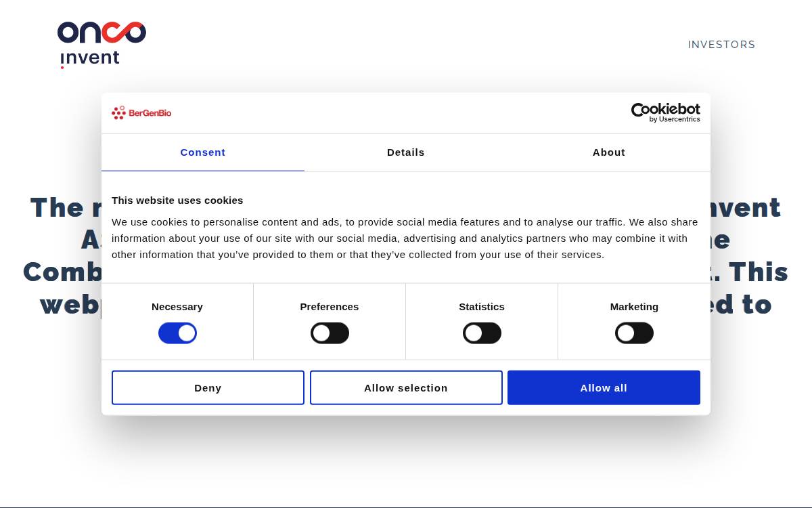Enable the Statistics cookies switch

click(x=482, y=333)
